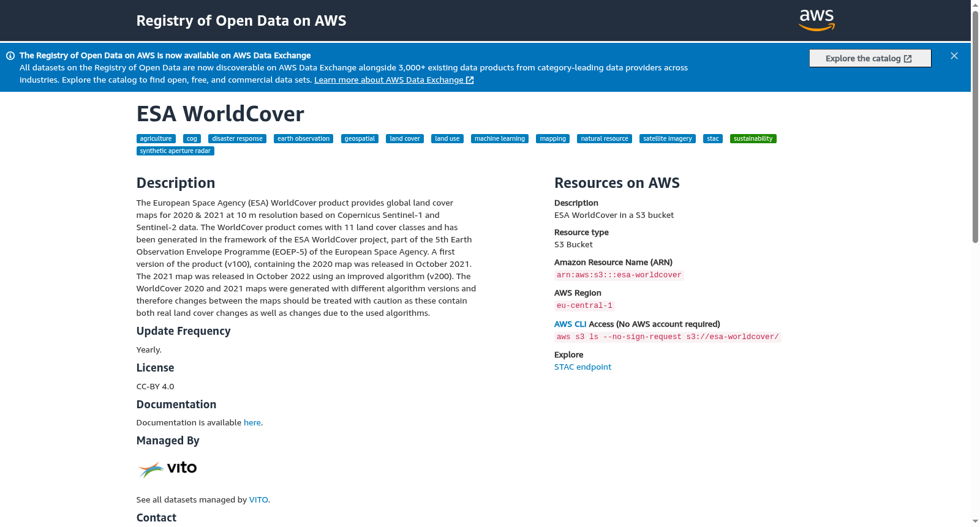Choose the land use tag
The image size is (980, 527).
[x=447, y=139]
